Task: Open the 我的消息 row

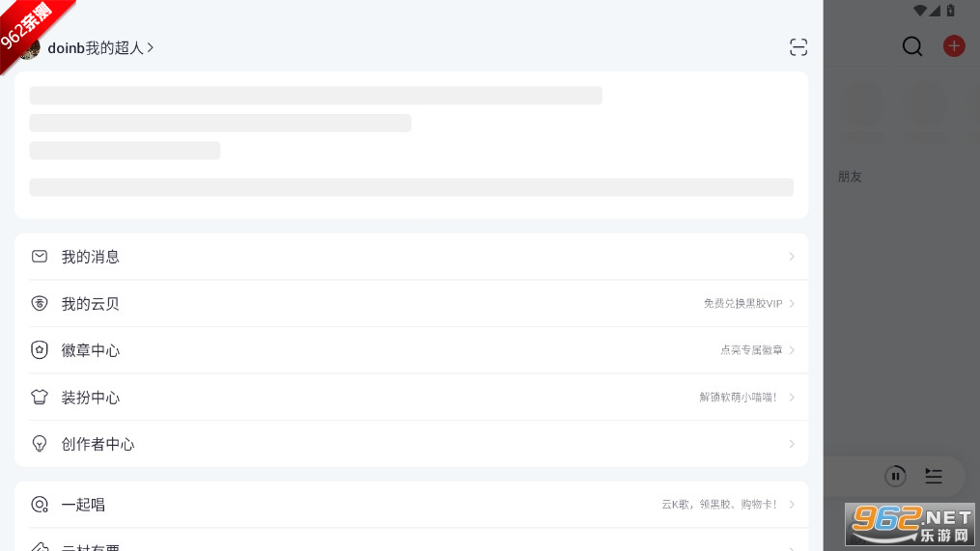Action: click(411, 257)
